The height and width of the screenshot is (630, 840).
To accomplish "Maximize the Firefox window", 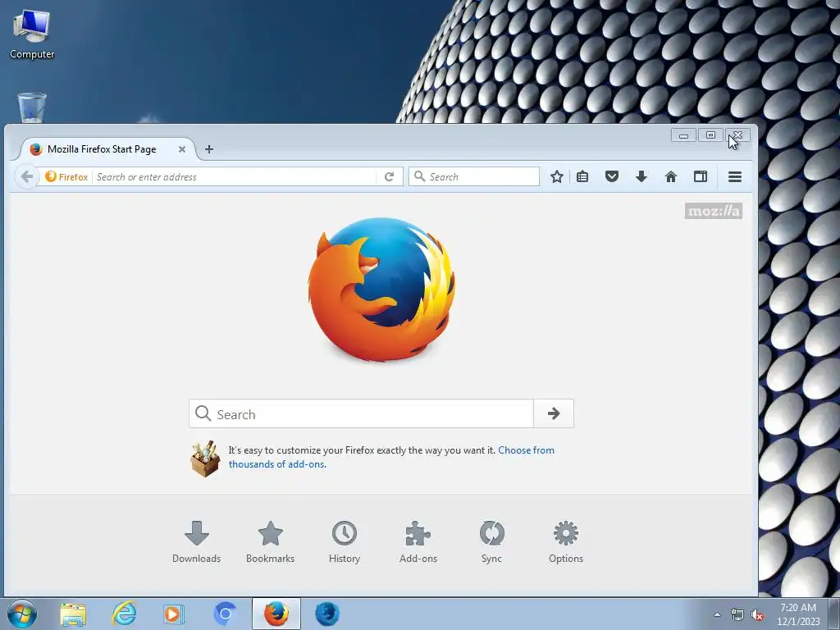I will (x=710, y=135).
